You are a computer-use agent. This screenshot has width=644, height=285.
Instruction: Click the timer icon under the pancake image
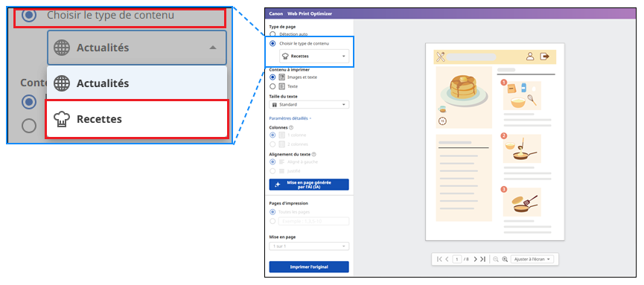442,121
